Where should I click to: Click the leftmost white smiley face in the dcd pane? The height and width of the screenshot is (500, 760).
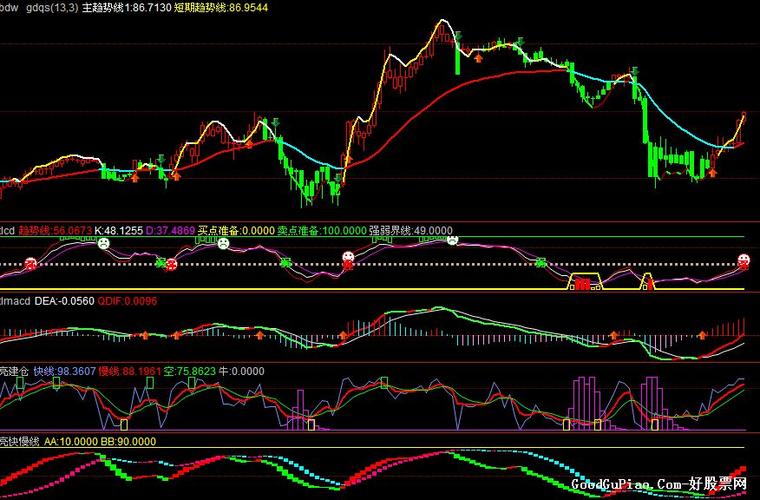[x=103, y=243]
